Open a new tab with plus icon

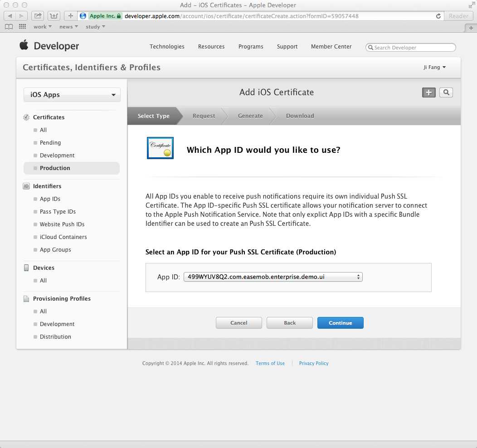coord(471,28)
